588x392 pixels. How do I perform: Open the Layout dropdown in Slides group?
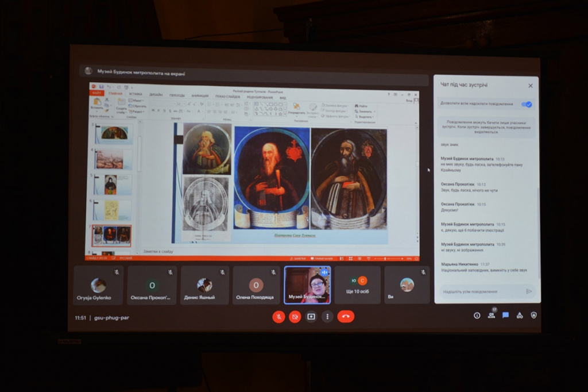tap(136, 101)
